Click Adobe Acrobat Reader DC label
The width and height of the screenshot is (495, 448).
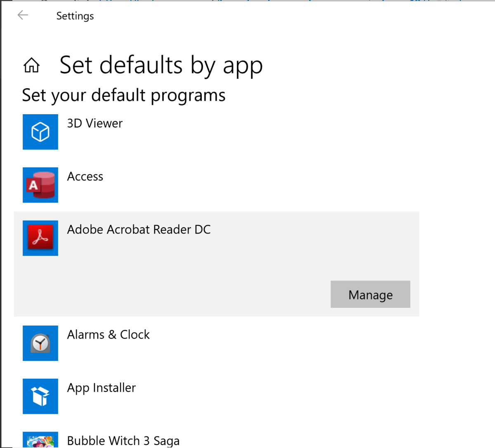click(x=139, y=229)
